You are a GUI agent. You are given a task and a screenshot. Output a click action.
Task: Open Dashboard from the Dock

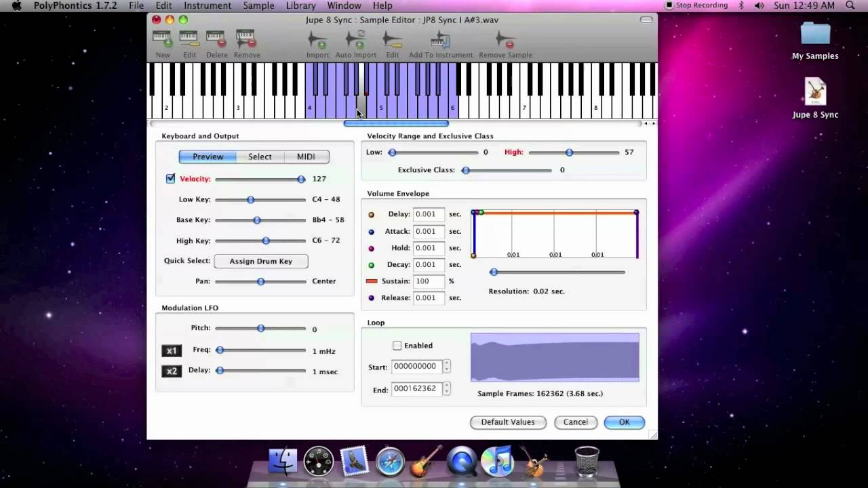pos(319,461)
